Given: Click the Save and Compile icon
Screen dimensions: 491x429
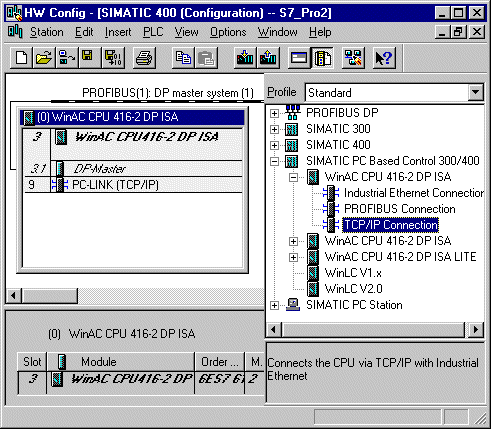Looking at the screenshot, I should (x=113, y=58).
